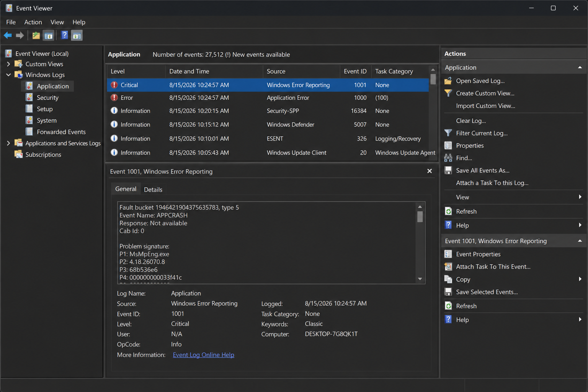This screenshot has height=392, width=588.
Task: Click the red error icon of the Application Error row
Action: (x=114, y=98)
